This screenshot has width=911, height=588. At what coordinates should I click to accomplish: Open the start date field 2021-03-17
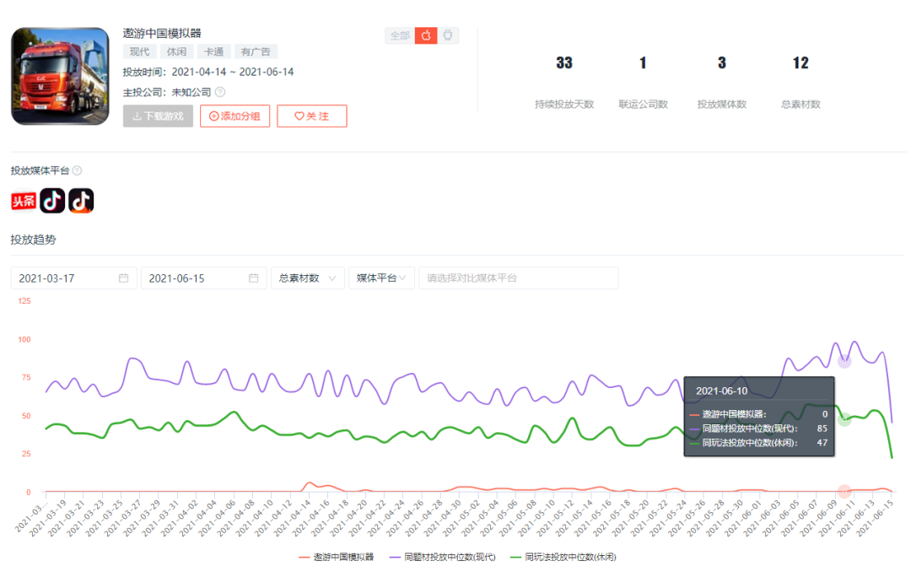(73, 278)
